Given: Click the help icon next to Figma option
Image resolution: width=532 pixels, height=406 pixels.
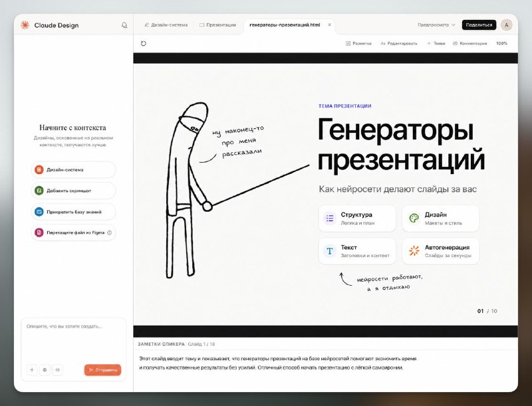Looking at the screenshot, I should pyautogui.click(x=110, y=233).
